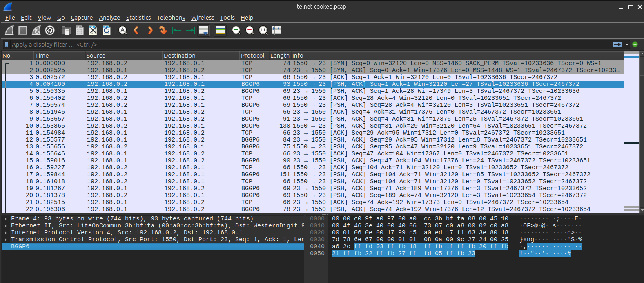
Task: Zoom in on packet list text
Action: [236, 30]
